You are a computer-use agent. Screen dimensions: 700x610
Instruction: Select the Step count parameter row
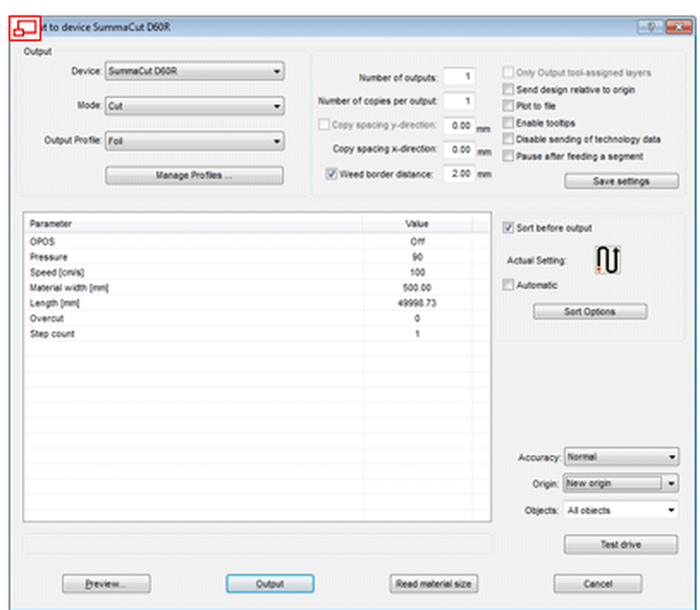click(x=257, y=334)
